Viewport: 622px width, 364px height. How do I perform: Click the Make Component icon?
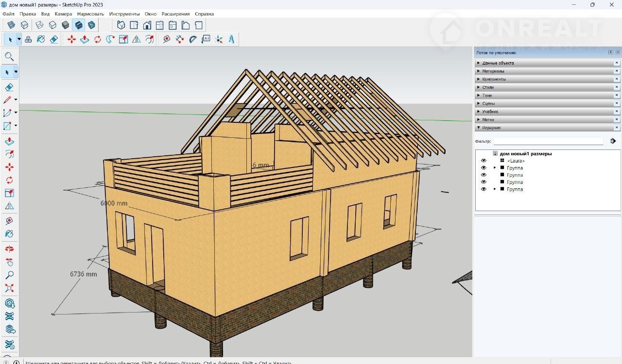pos(28,39)
